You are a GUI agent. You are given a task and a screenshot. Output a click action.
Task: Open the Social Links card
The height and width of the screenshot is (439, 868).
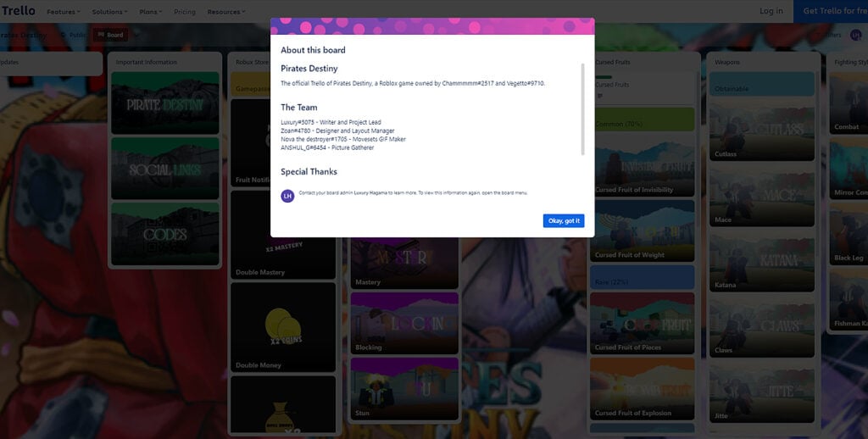(165, 169)
